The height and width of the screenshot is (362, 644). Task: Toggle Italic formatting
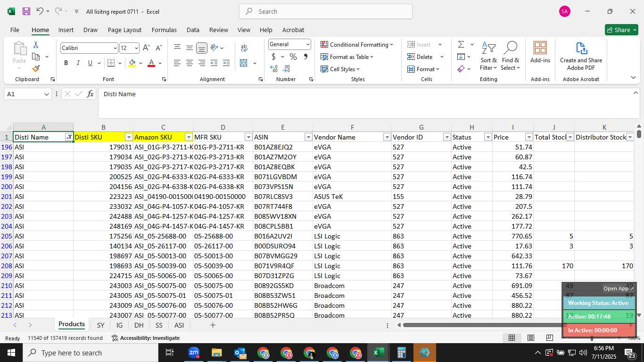78,63
